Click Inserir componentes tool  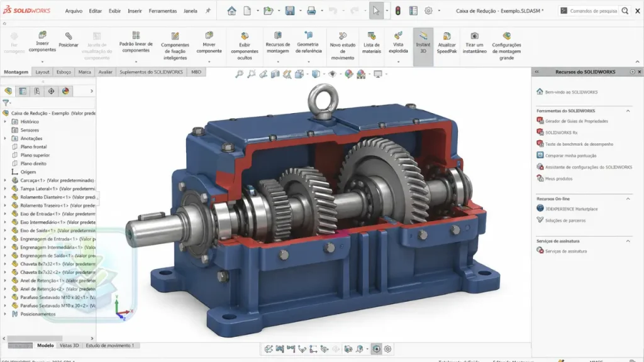click(42, 41)
